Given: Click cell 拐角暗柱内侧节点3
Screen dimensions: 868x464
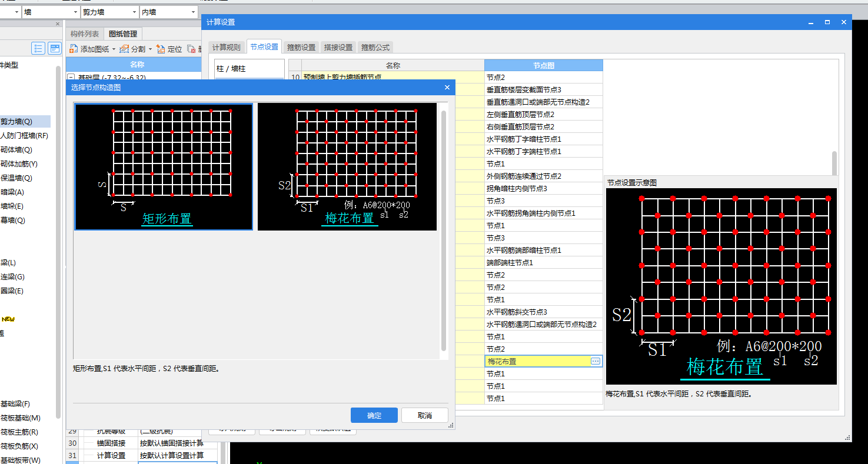Looking at the screenshot, I should [543, 188].
